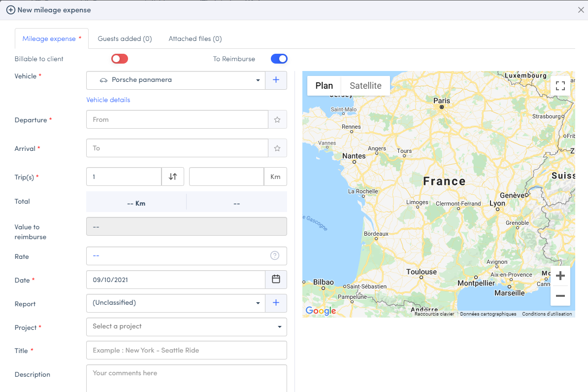Viewport: 588px width, 392px height.
Task: Zoom in on the map
Action: coord(560,276)
